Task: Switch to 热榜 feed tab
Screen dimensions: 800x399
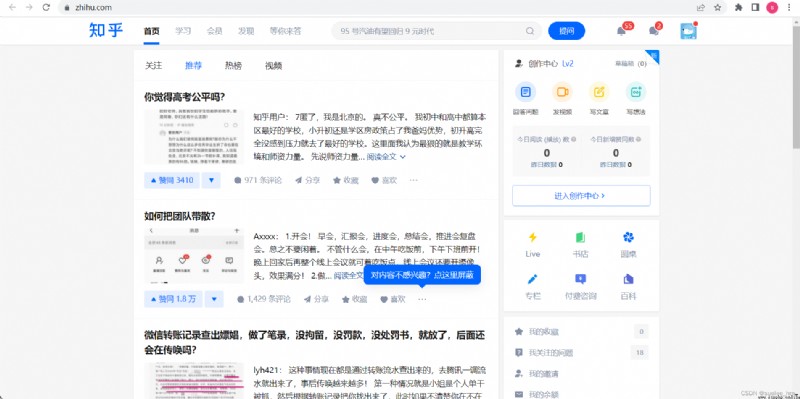Action: [233, 66]
